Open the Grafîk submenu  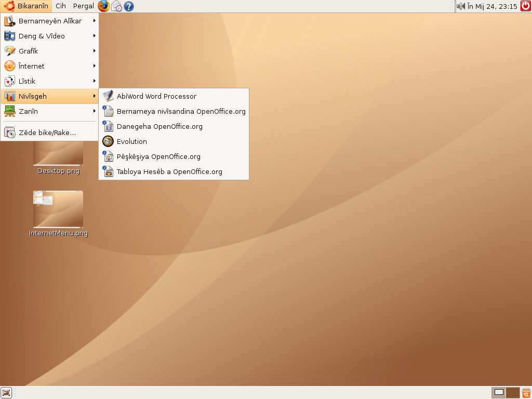coord(49,51)
